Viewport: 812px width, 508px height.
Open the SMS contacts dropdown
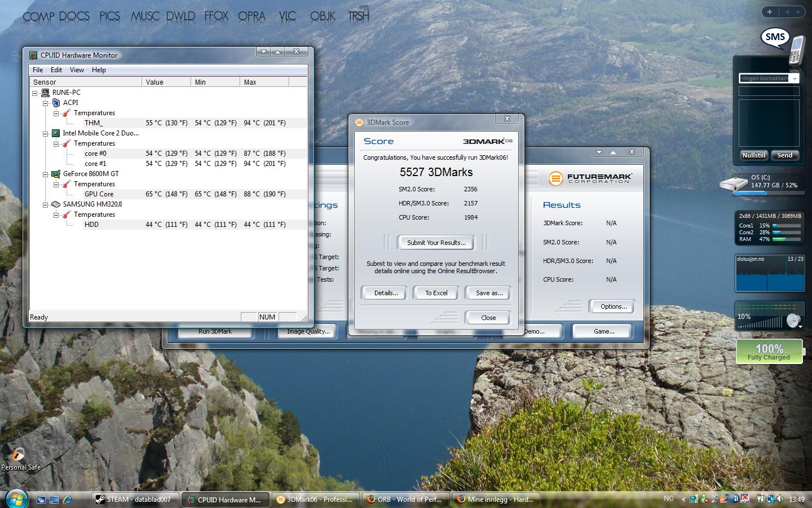tap(794, 78)
